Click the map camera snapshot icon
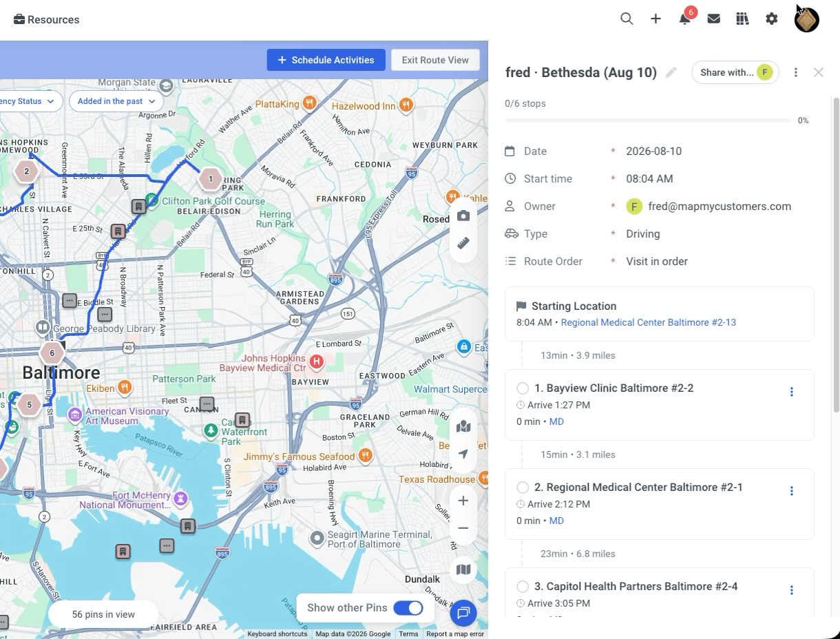This screenshot has width=840, height=639. click(463, 216)
